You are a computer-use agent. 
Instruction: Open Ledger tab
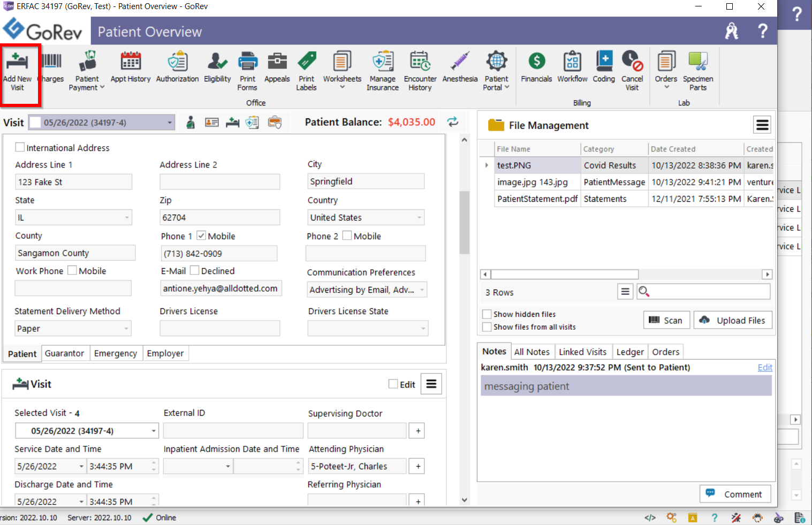click(x=630, y=352)
